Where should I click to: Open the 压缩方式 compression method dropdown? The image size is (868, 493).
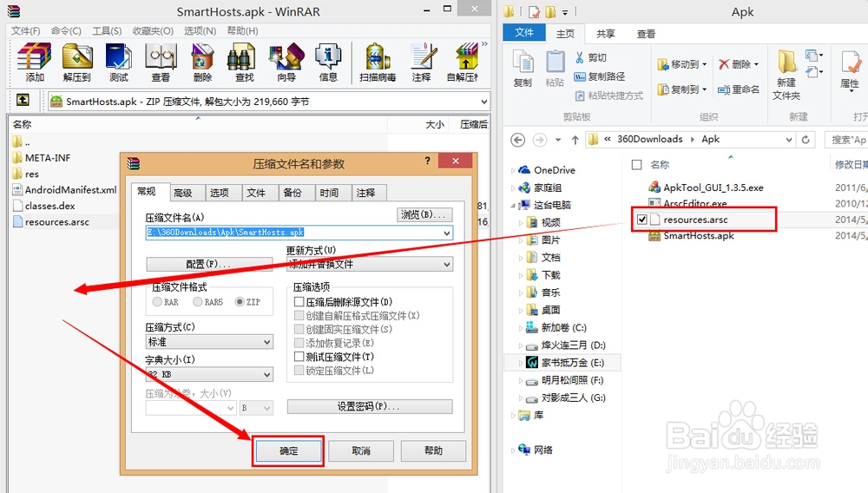(x=266, y=342)
